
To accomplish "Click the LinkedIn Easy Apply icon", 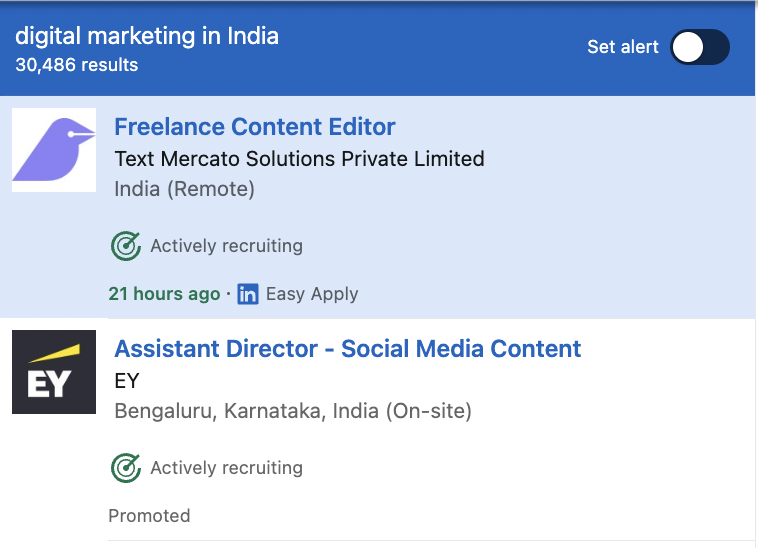I will point(248,294).
